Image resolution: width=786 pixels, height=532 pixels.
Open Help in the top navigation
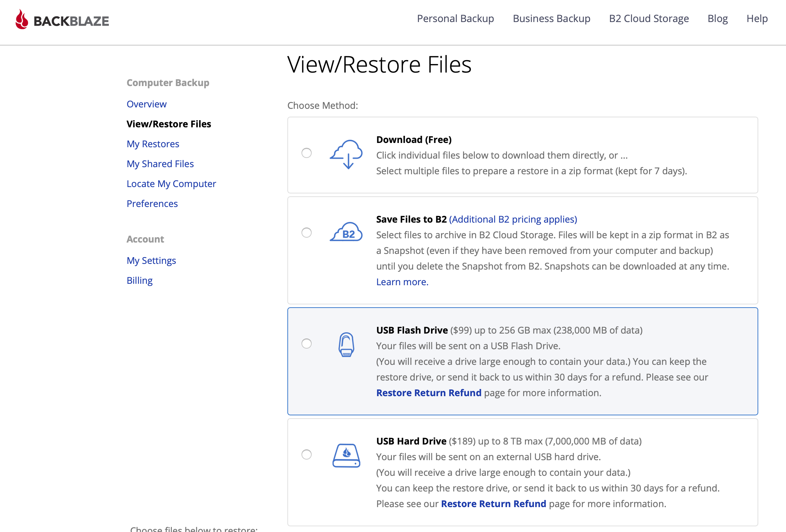click(757, 18)
